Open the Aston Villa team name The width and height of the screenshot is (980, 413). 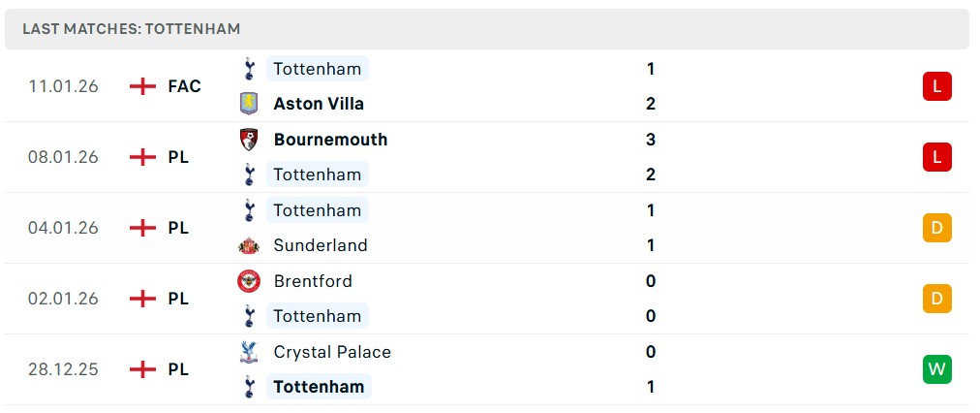pos(319,104)
